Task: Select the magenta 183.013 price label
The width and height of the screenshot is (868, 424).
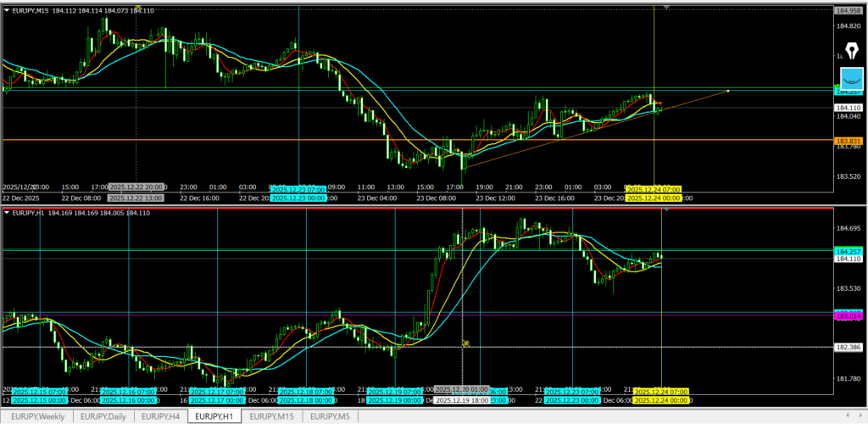Action: coord(849,315)
